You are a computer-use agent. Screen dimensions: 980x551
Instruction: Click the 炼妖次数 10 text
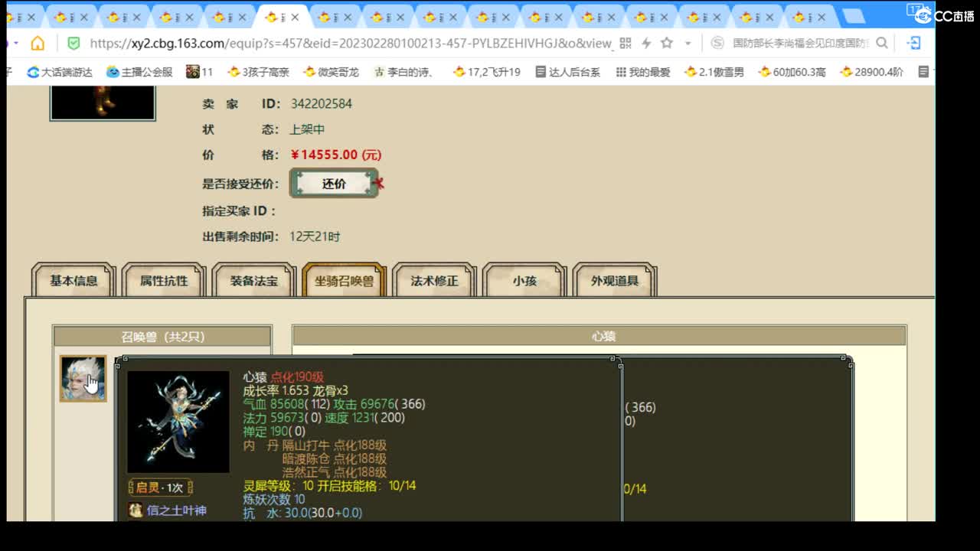point(273,499)
